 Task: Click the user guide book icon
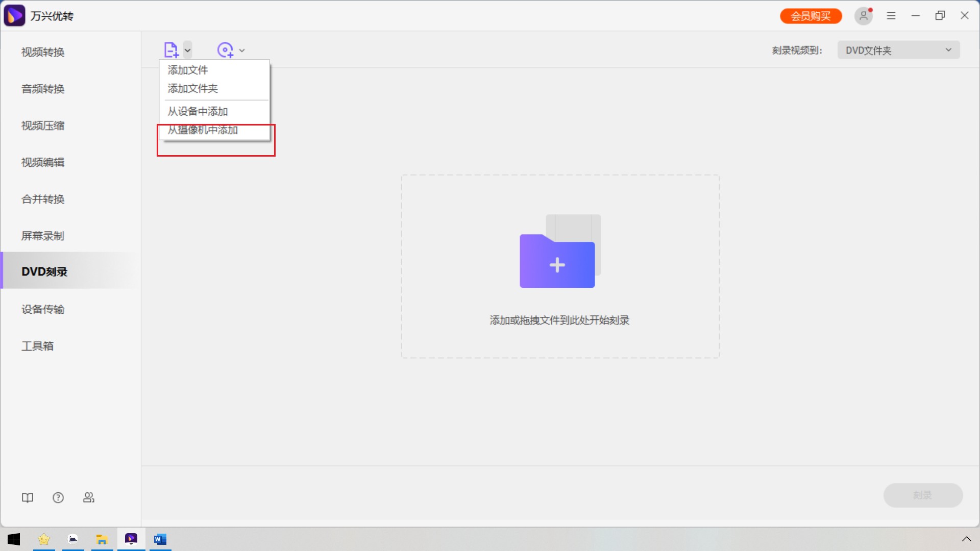click(28, 497)
